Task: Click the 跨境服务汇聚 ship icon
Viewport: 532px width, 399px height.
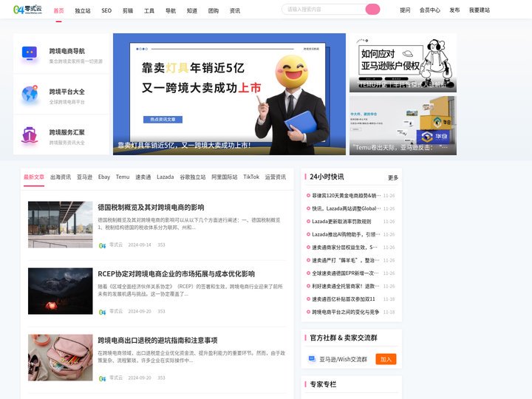Action: coord(30,134)
